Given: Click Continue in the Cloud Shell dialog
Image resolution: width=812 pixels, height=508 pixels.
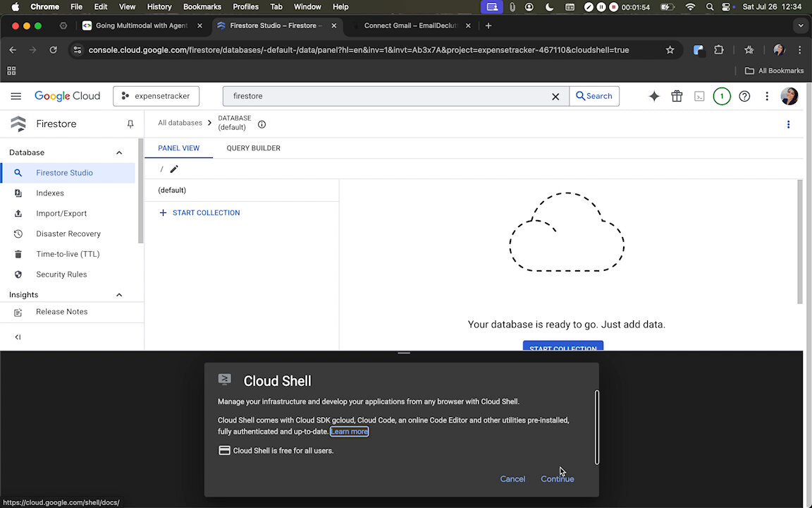Looking at the screenshot, I should click(558, 478).
